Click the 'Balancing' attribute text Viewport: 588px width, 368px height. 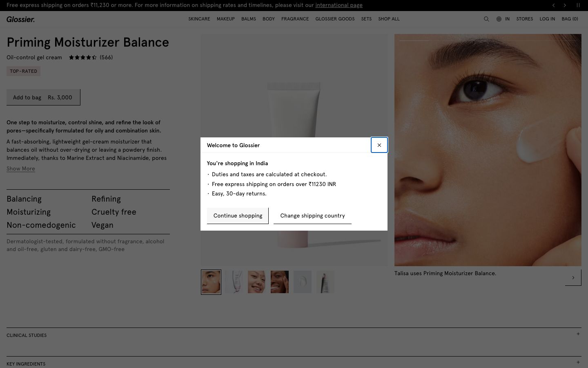click(24, 199)
